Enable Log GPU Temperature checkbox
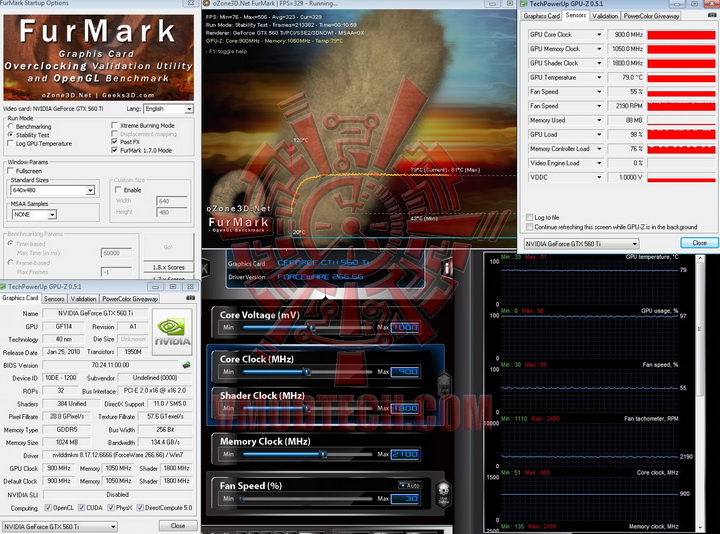Viewport: 720px width, 534px height. (10, 143)
